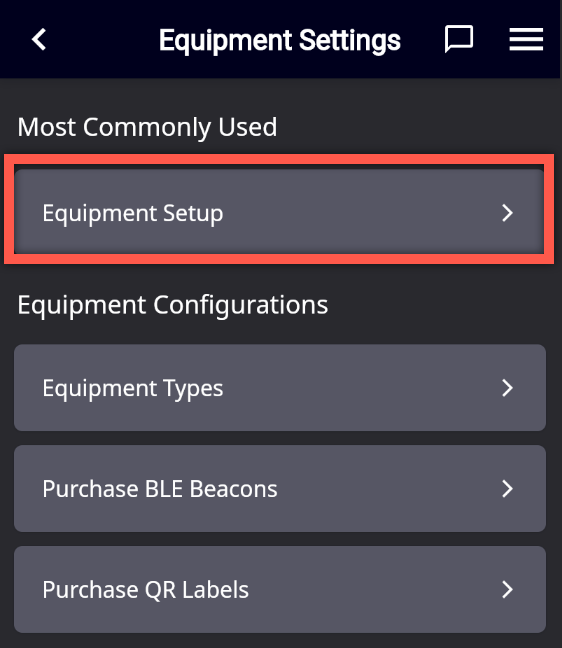Click the chevron on Equipment Types row
Screen dimensions: 562x648
[x=507, y=388]
